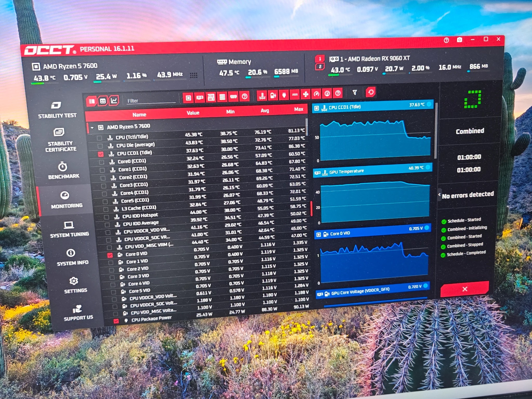The height and width of the screenshot is (399, 532).
Task: Switch to the table list view
Action: pyautogui.click(x=92, y=101)
